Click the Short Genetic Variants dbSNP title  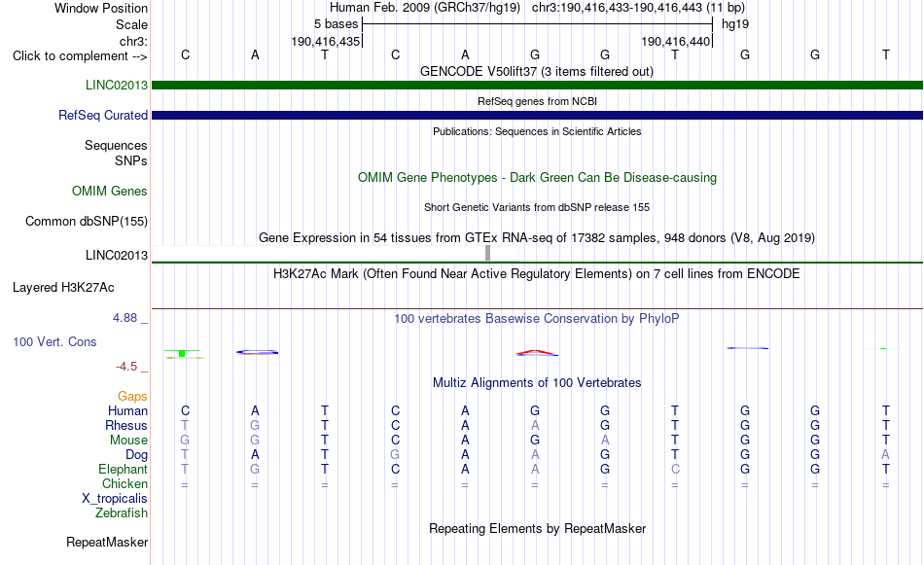(x=537, y=208)
